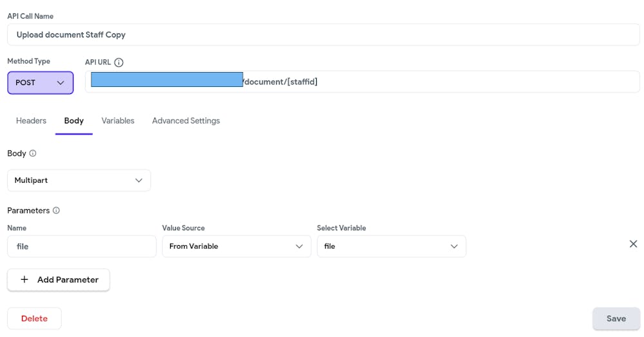Click the Parameters info icon
This screenshot has height=337, width=644.
pos(56,210)
